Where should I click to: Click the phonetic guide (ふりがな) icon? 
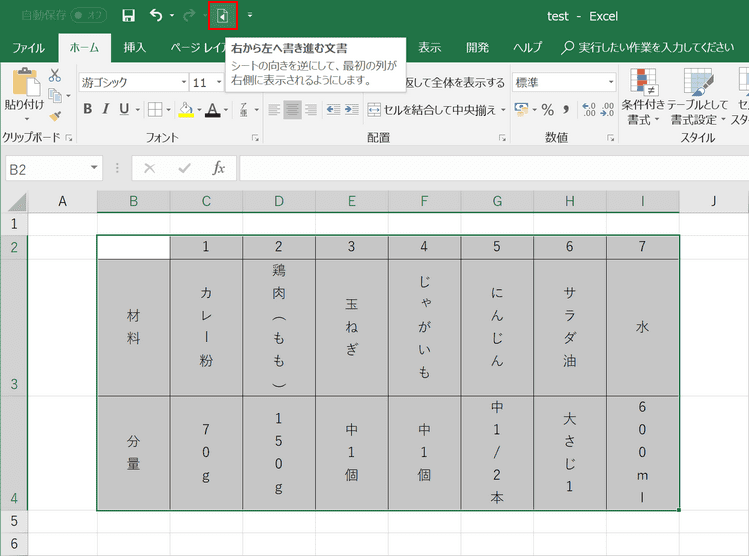coord(244,110)
